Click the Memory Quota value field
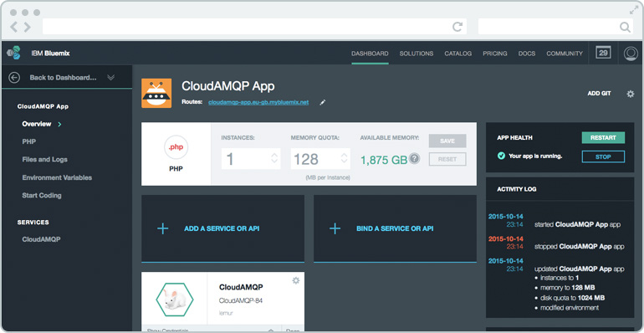The image size is (644, 333). 321,159
